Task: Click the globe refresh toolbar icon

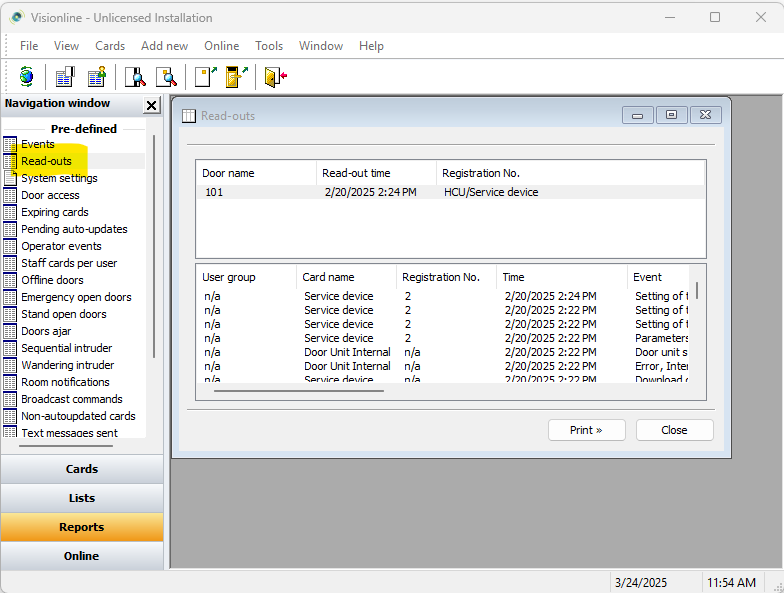Action: coord(26,77)
